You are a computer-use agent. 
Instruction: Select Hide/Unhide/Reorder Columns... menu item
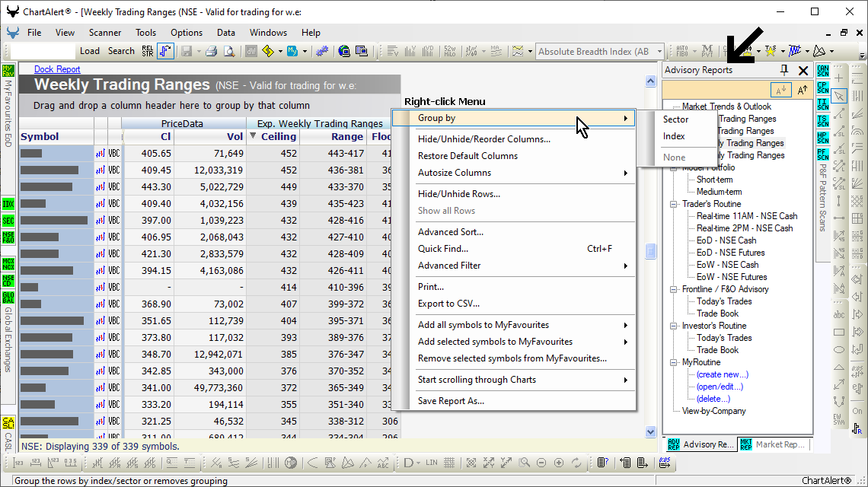pos(484,139)
